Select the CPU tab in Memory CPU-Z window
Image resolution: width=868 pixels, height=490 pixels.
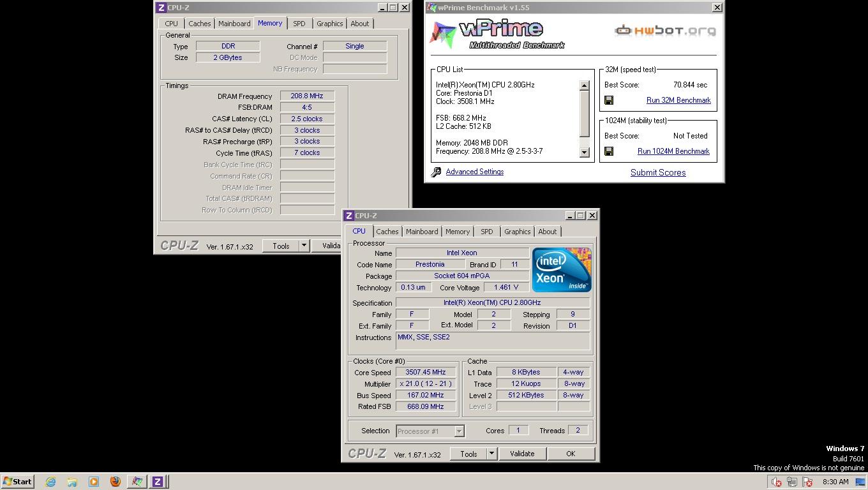(x=172, y=24)
